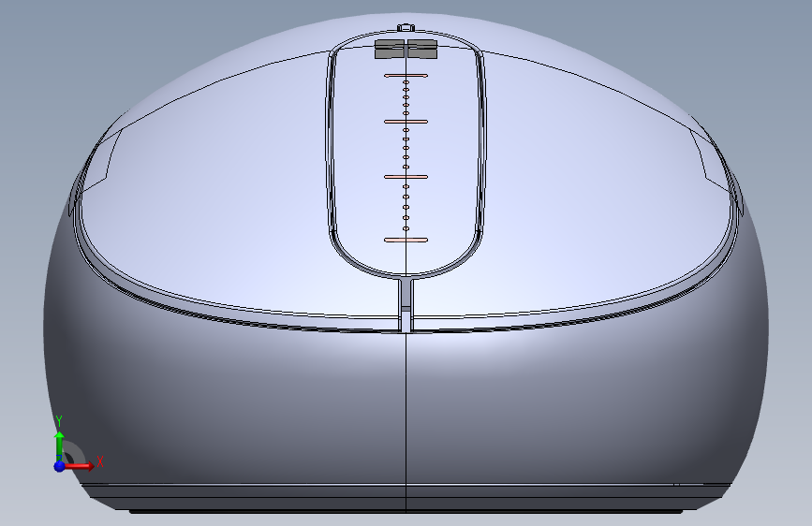
Task: Select the right grey rectangular block atop the mouse
Action: tap(422, 50)
